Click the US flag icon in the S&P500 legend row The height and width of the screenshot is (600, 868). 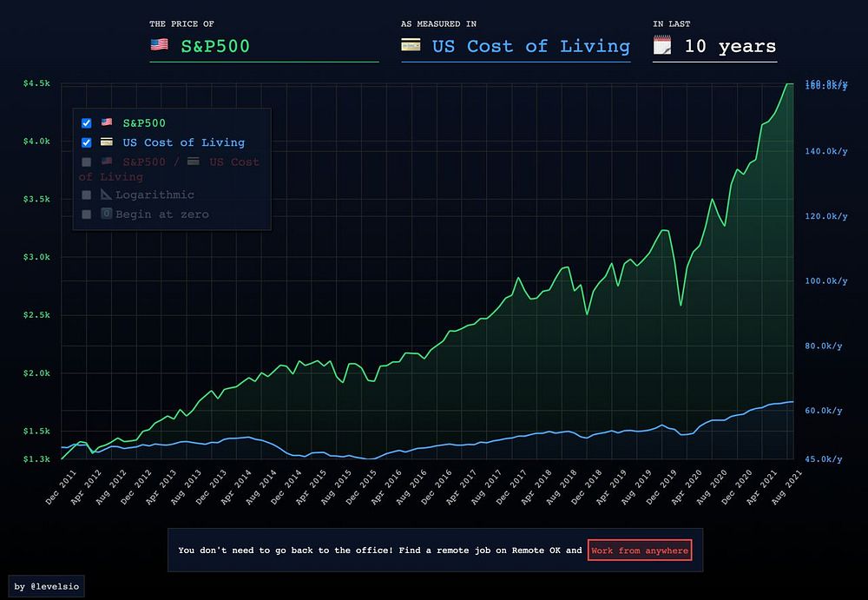click(x=107, y=122)
